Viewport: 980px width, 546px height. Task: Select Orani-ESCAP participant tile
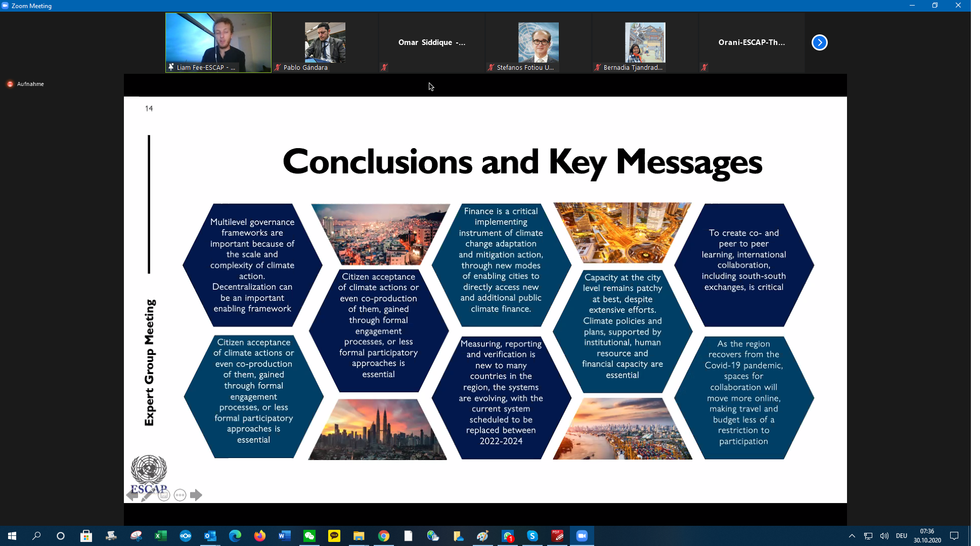click(751, 42)
